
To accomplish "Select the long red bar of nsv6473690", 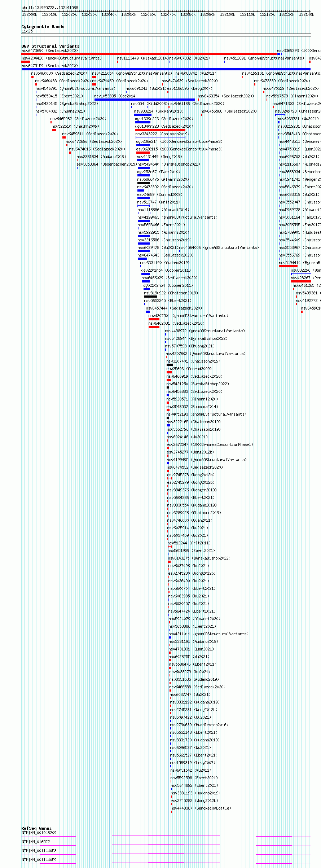I will click(149, 54).
